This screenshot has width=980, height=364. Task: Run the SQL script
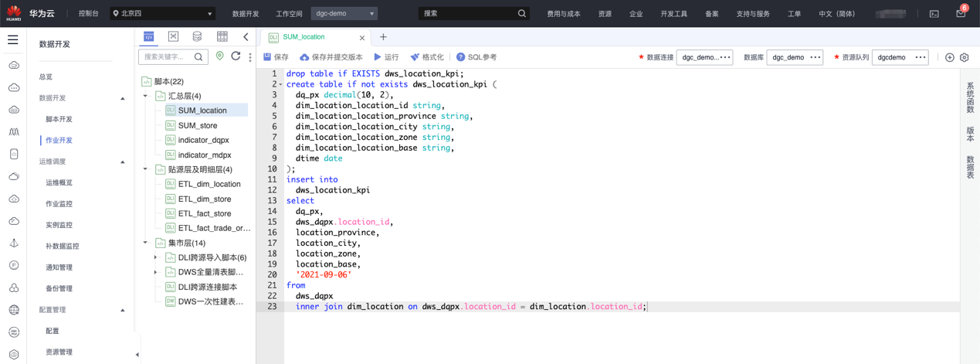click(386, 57)
